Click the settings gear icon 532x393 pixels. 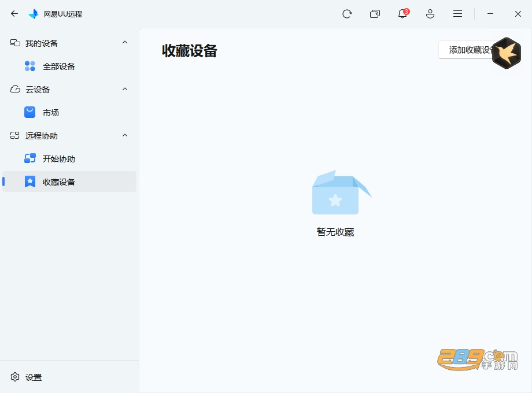pyautogui.click(x=15, y=377)
